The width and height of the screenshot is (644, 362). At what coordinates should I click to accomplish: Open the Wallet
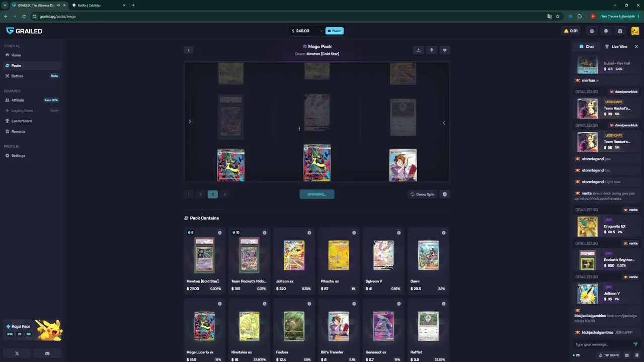click(x=335, y=31)
